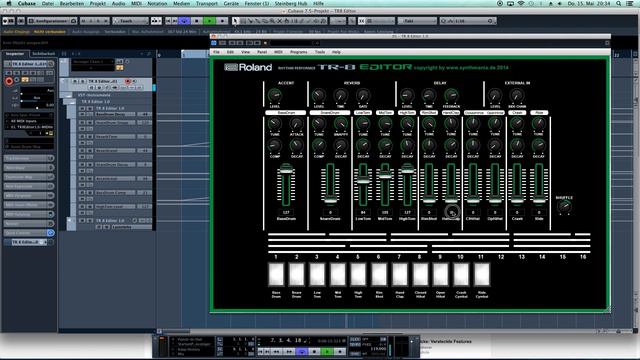Mute the TR-8 Editor track

[75, 81]
